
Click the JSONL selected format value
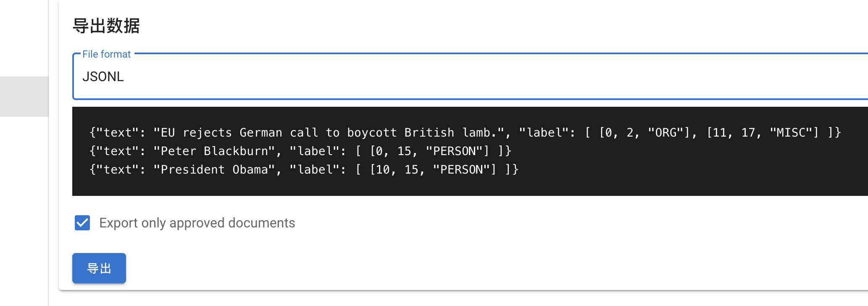click(103, 76)
